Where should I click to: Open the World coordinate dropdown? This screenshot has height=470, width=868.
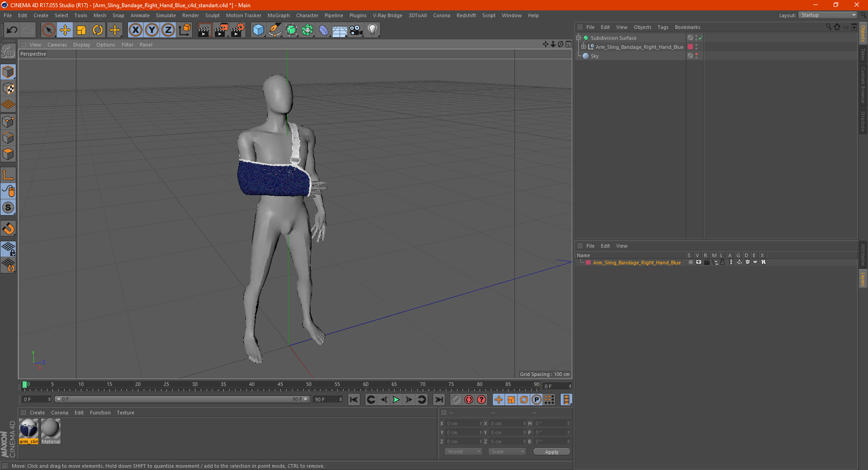pyautogui.click(x=463, y=451)
